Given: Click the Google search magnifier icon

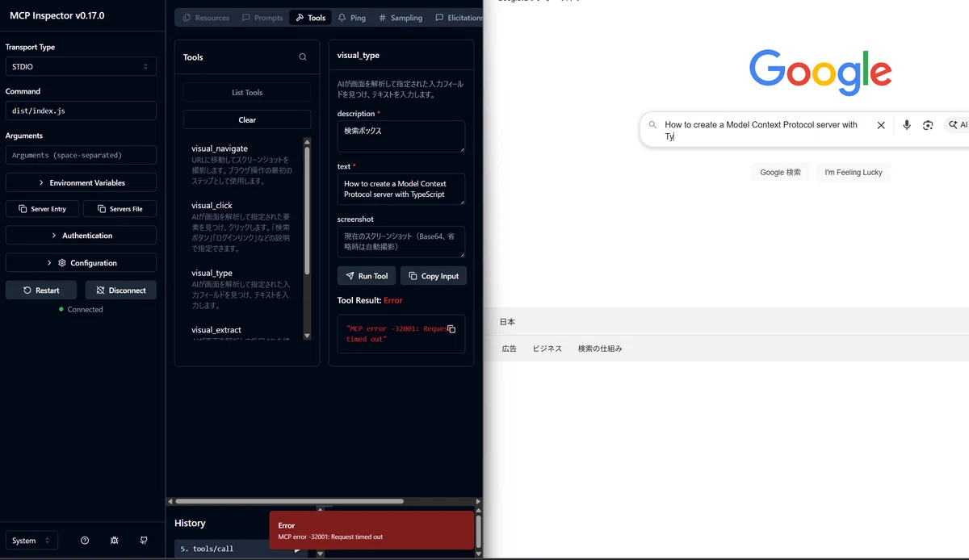Looking at the screenshot, I should click(x=652, y=125).
